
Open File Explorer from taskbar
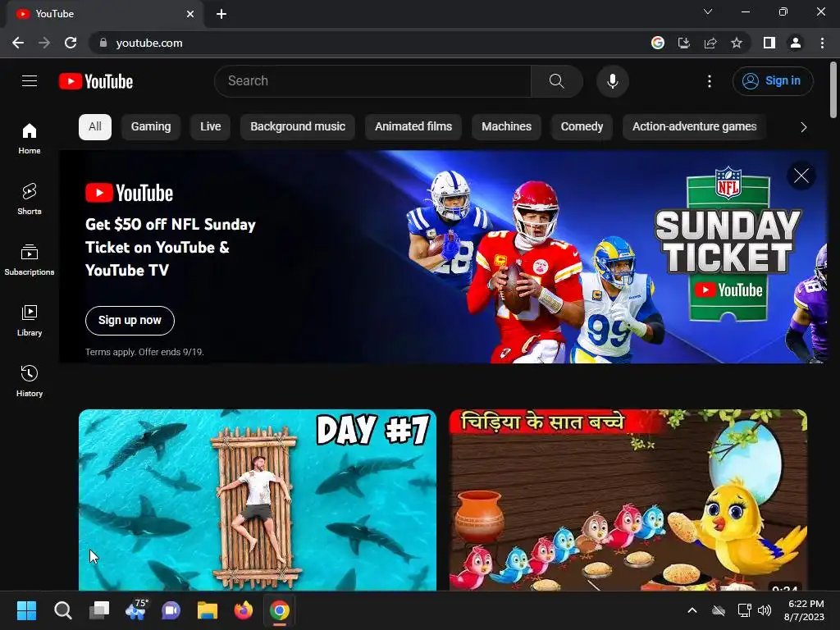coord(208,610)
